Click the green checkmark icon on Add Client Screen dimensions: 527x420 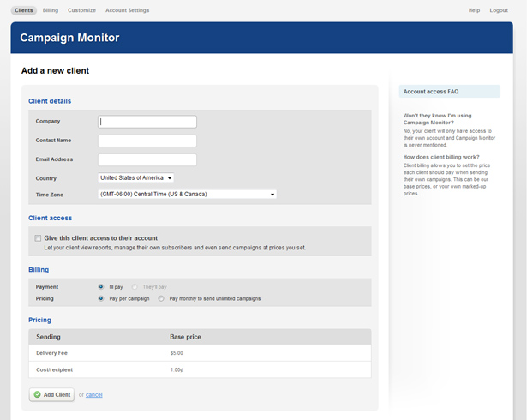click(x=38, y=395)
